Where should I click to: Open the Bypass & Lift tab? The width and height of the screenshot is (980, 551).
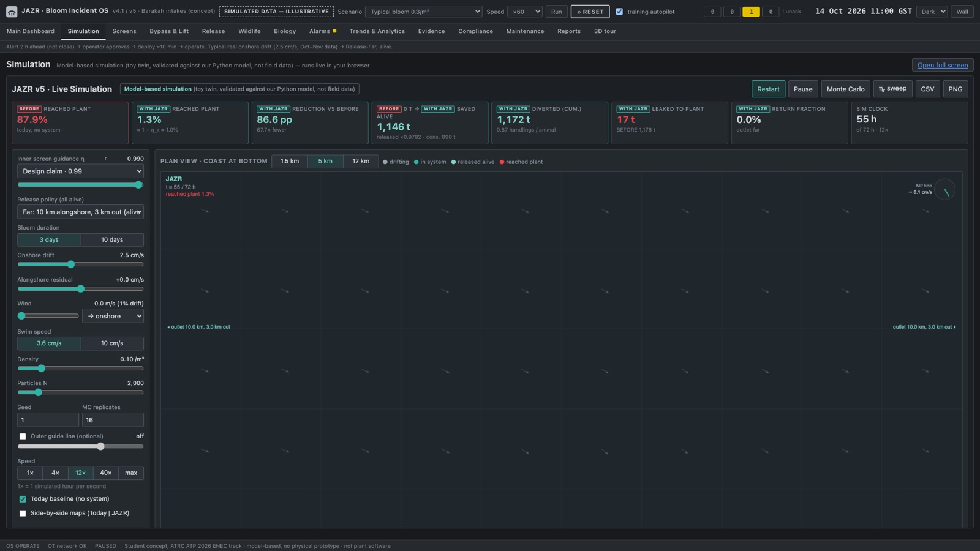169,31
